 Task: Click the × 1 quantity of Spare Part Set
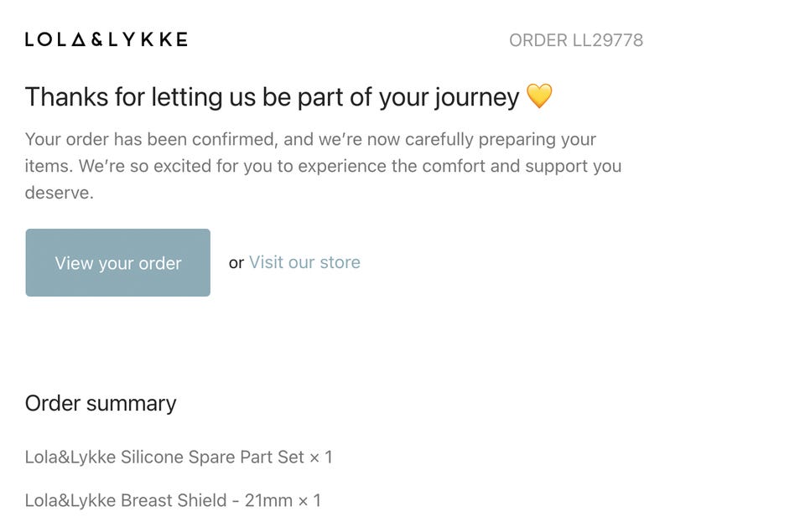(321, 457)
